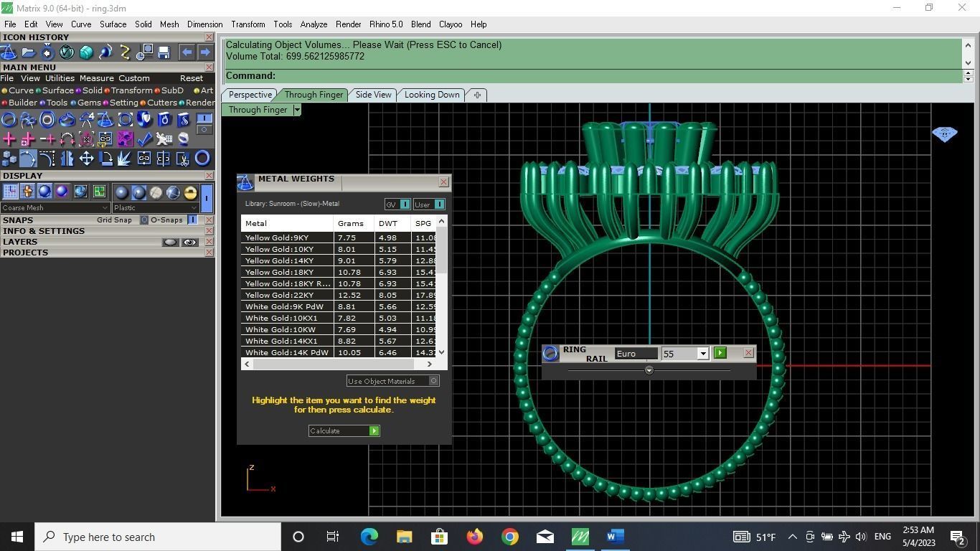Click the Command input line

(x=594, y=75)
